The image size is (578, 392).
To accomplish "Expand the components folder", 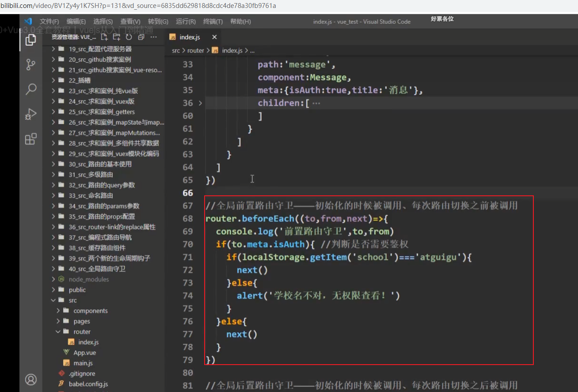I will (58, 311).
